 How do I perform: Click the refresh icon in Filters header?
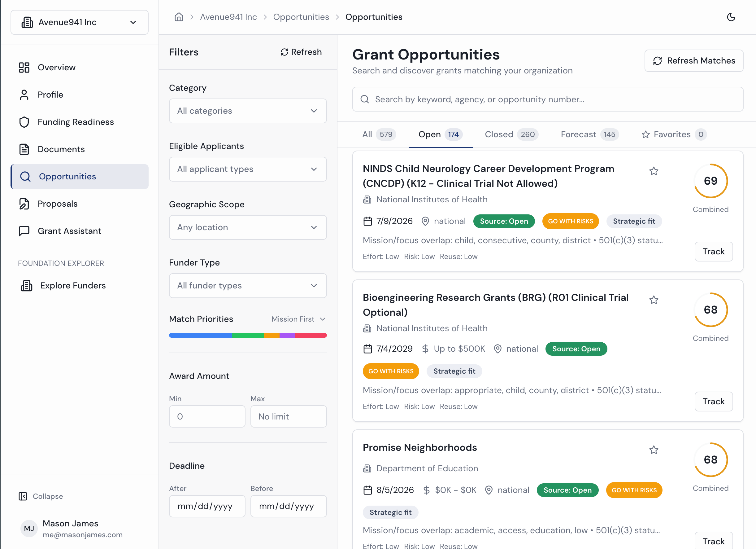pos(284,52)
